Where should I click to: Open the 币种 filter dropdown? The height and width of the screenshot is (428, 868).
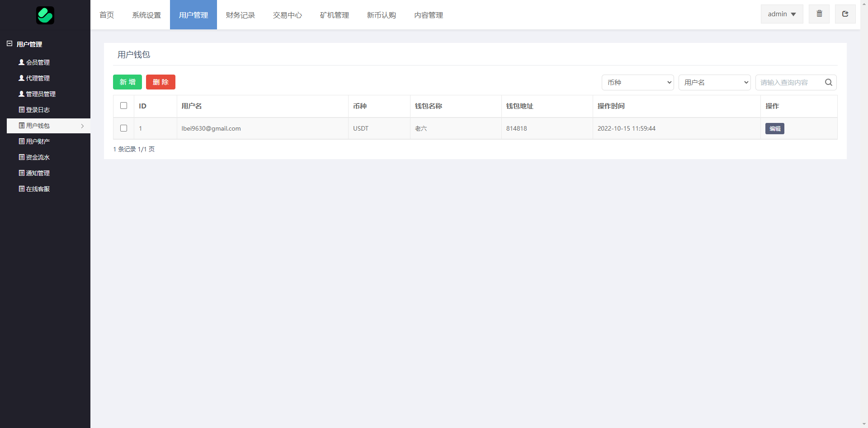637,82
